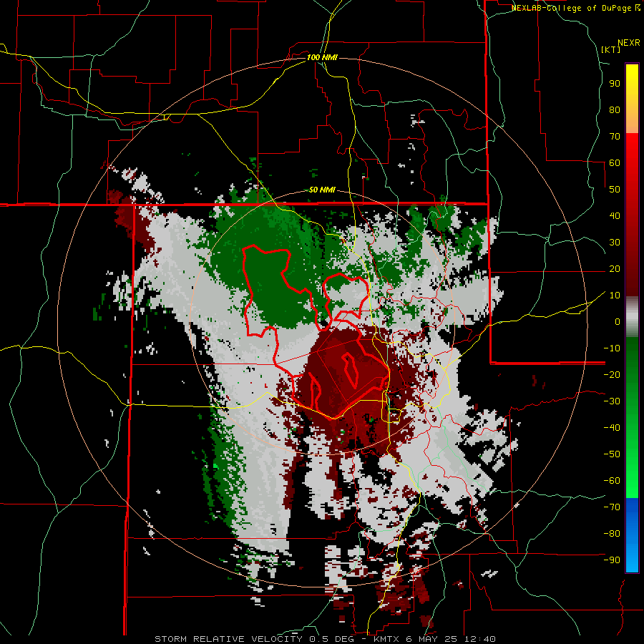Screen dimensions: 644x644
Task: Click the -80 value on the velocity scale
Action: [x=612, y=534]
